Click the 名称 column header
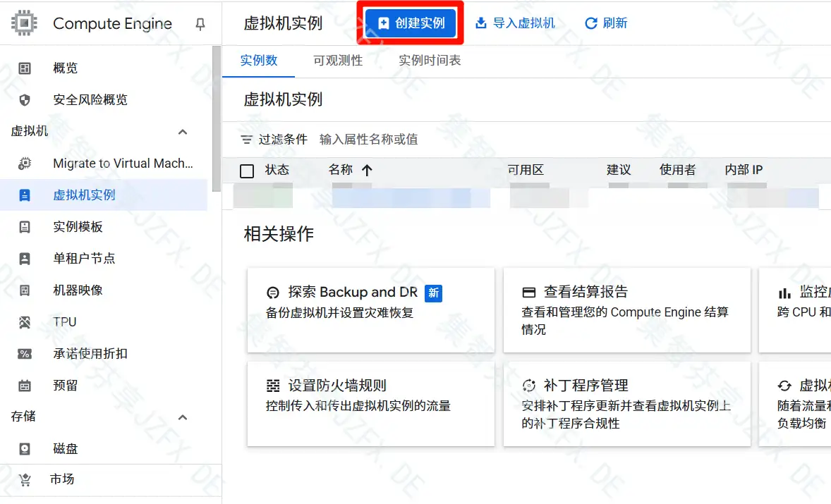The image size is (831, 504). (x=340, y=170)
